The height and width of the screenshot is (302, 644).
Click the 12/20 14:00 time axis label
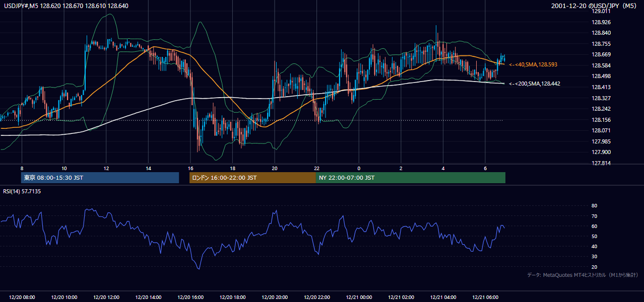tap(148, 297)
